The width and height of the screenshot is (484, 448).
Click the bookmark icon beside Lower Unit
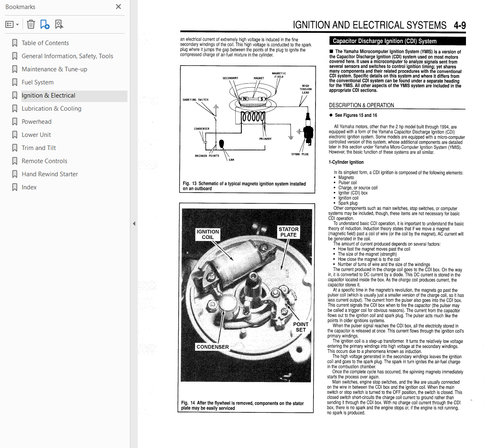click(14, 135)
